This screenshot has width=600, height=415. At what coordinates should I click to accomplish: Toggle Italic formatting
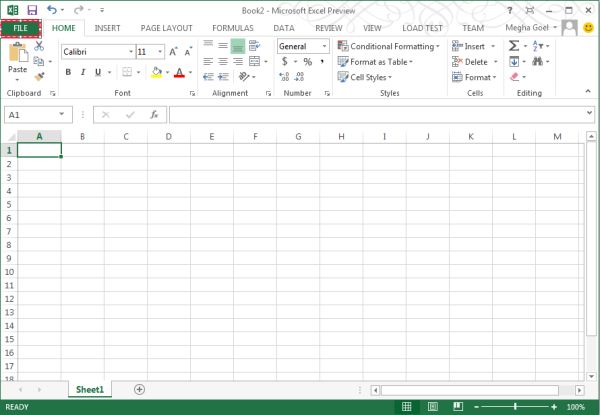point(83,72)
